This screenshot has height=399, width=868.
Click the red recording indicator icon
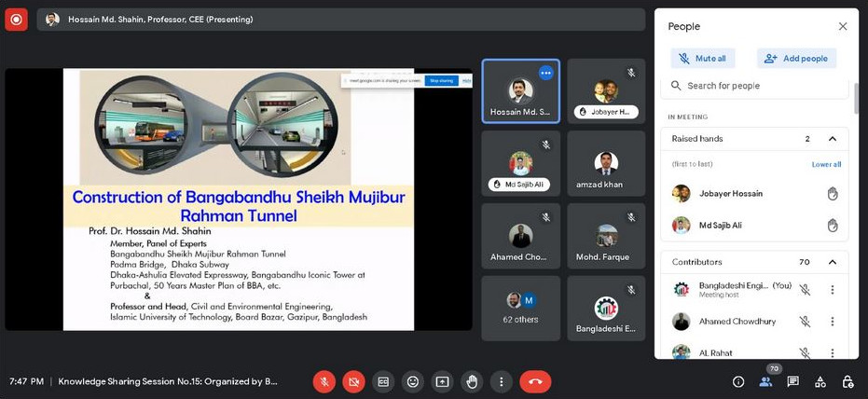(16, 20)
